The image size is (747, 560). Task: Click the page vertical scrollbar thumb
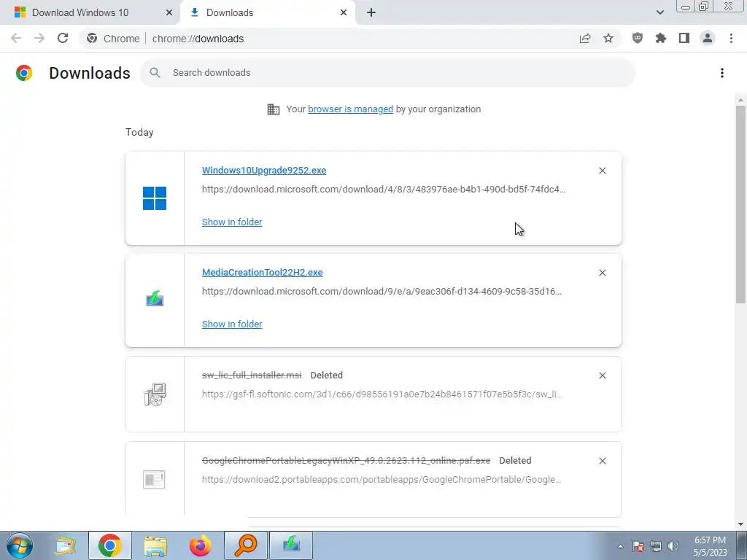(x=740, y=204)
